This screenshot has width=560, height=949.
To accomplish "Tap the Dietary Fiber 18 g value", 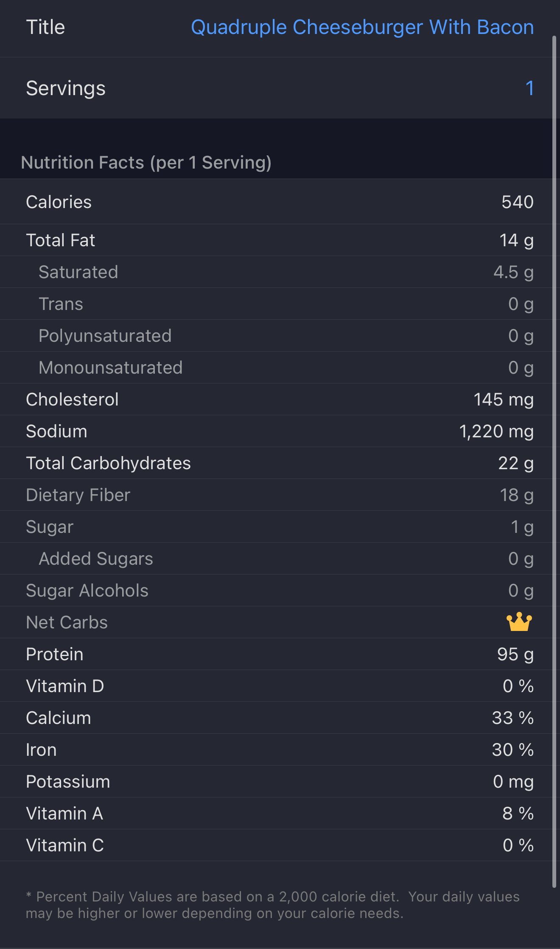I will pos(516,495).
